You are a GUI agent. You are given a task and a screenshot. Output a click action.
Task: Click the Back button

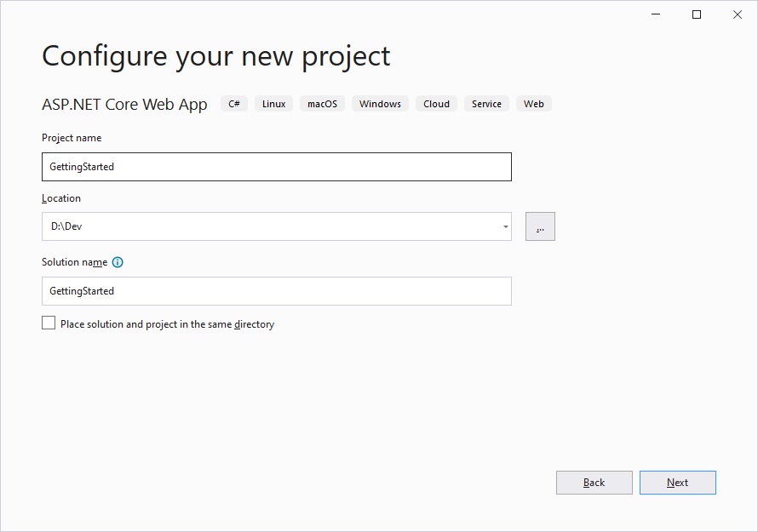pos(594,482)
